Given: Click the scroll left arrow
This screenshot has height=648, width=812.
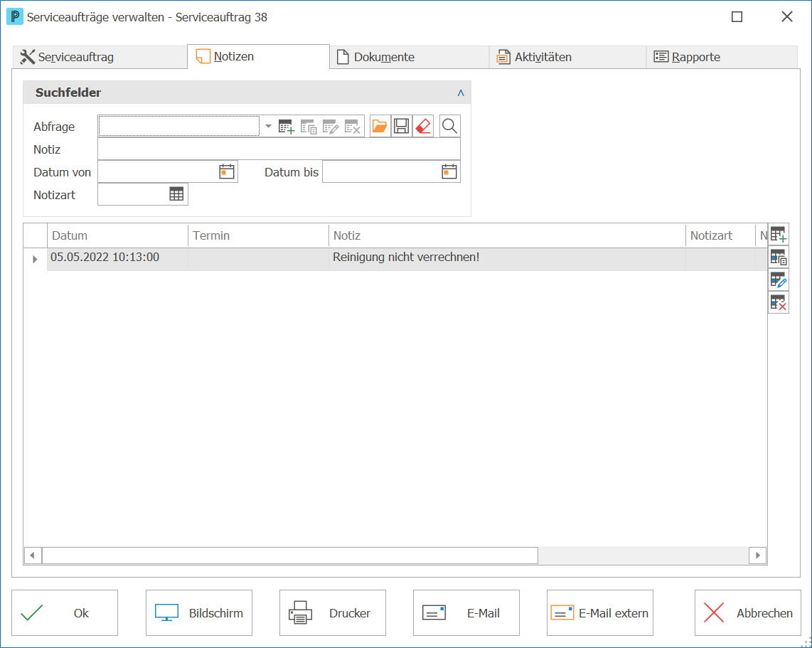Looking at the screenshot, I should click(33, 556).
